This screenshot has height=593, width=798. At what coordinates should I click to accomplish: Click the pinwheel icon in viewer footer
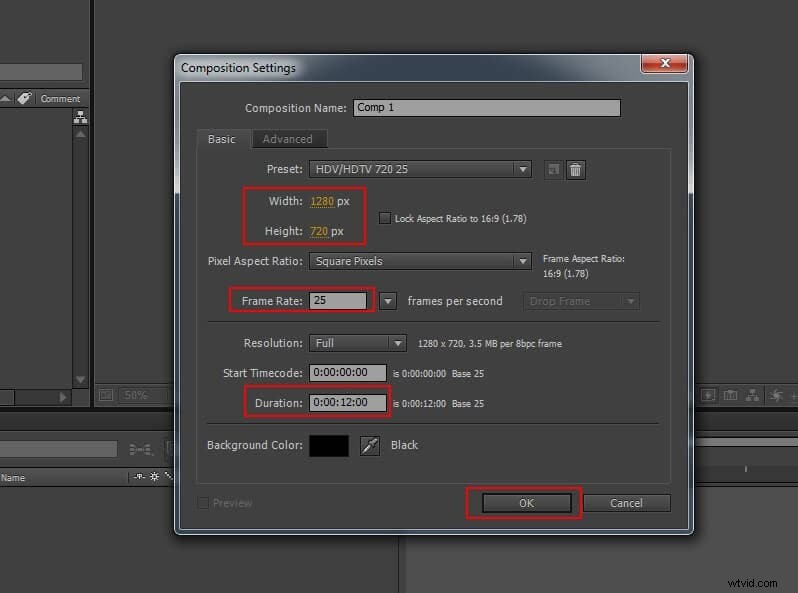(x=777, y=395)
